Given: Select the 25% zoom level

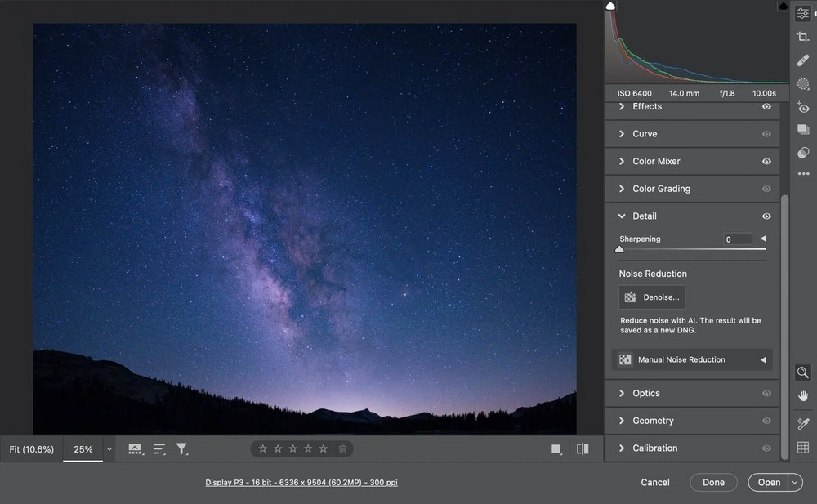Looking at the screenshot, I should (x=83, y=449).
